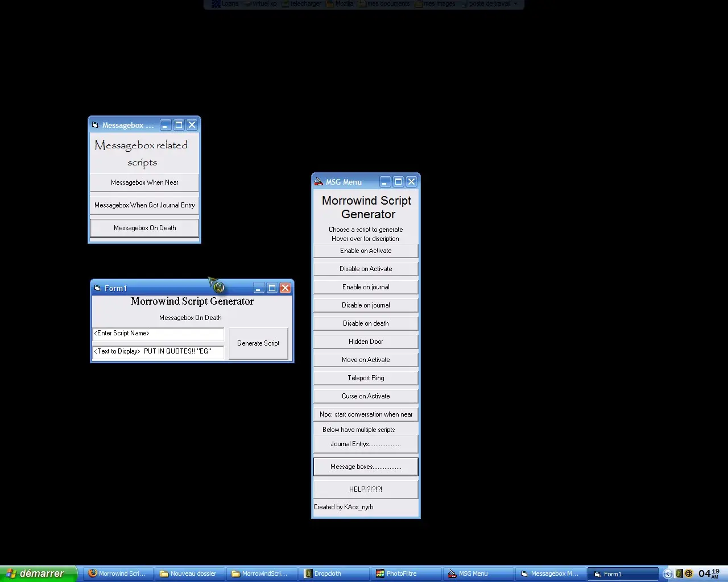Minimize the Form1 window
Screen dimensions: 728x582
(x=259, y=288)
